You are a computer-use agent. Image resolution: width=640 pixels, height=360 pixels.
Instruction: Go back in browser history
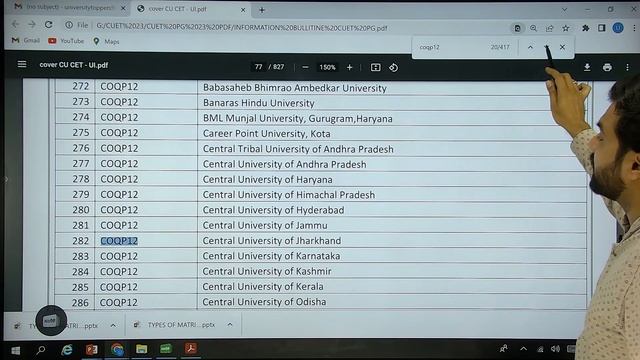[x=15, y=25]
